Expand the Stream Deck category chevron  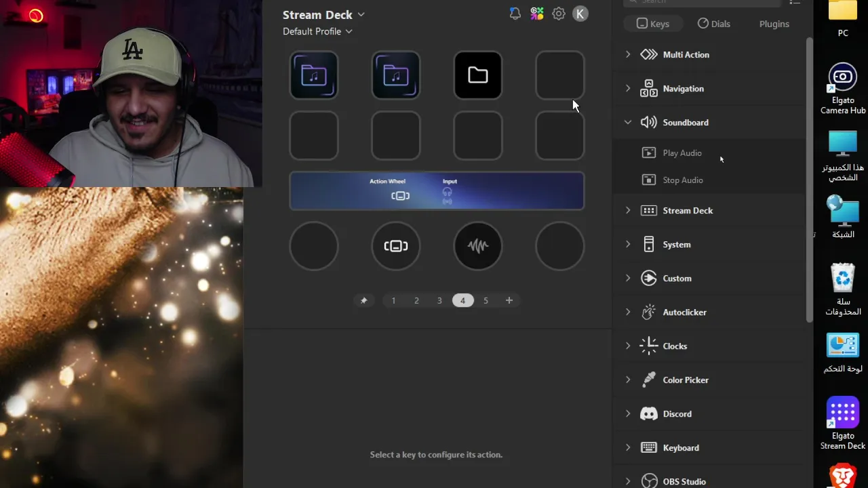(628, 211)
